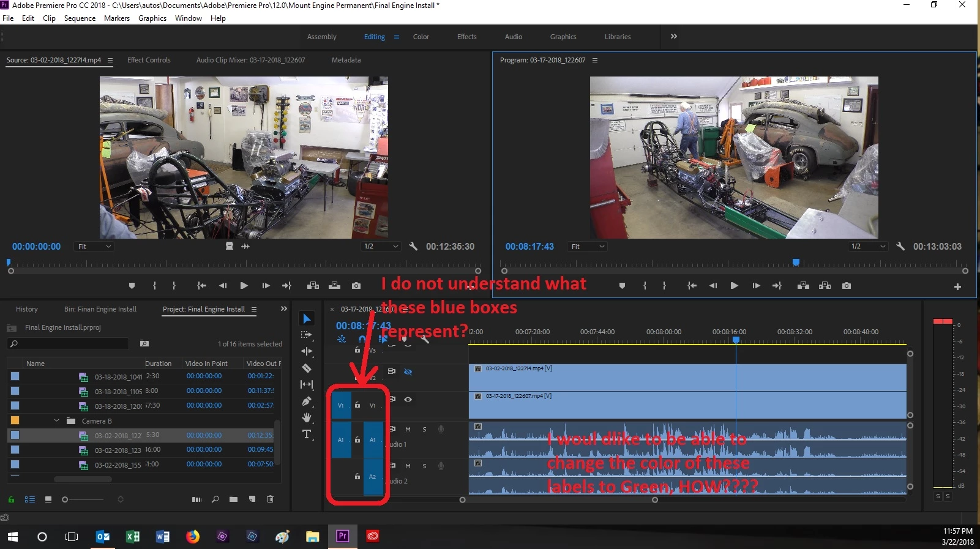Viewport: 980px width, 549px height.
Task: Click Insert button in Source monitor
Action: (313, 286)
